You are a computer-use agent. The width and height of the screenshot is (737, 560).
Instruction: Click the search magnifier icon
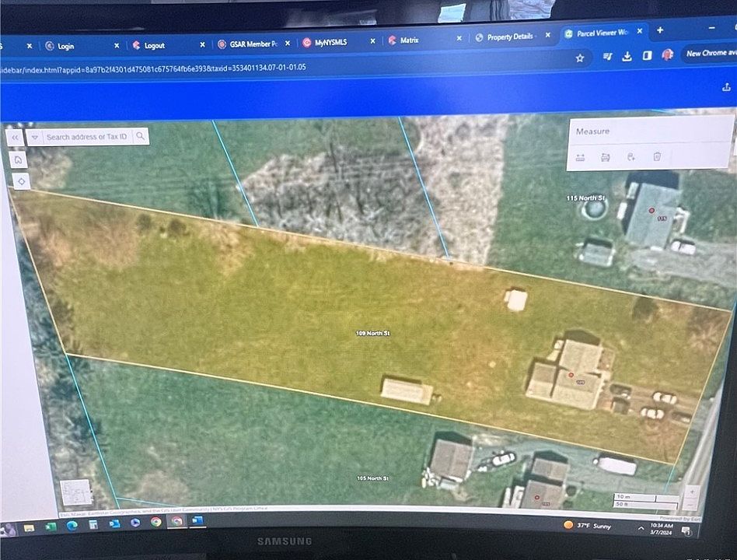click(141, 137)
